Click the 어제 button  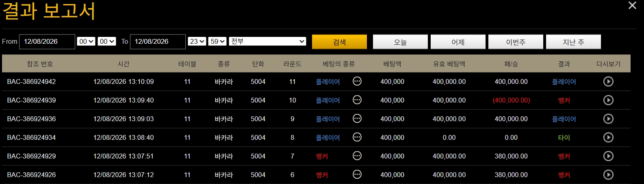coord(458,42)
